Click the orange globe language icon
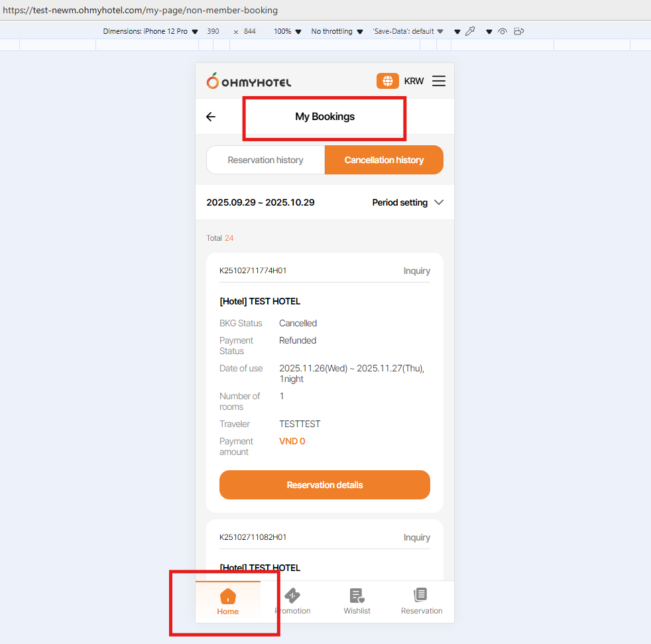 pyautogui.click(x=388, y=81)
